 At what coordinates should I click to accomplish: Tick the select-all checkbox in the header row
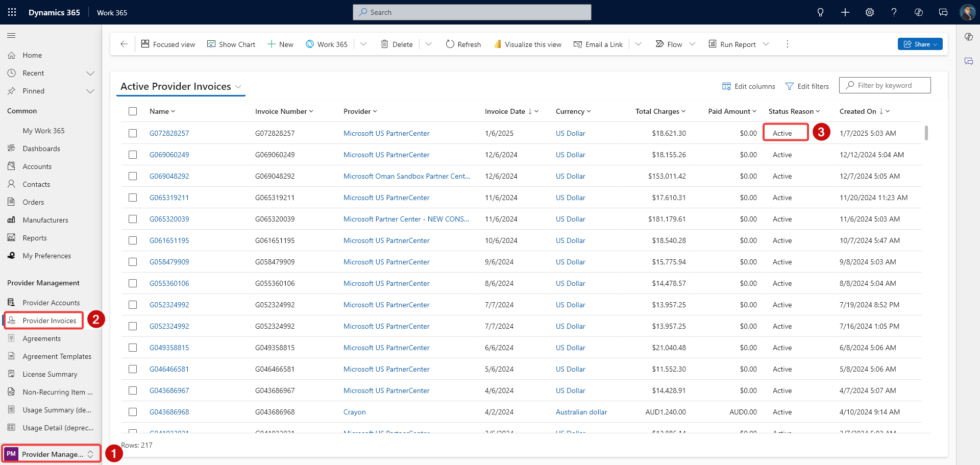133,111
